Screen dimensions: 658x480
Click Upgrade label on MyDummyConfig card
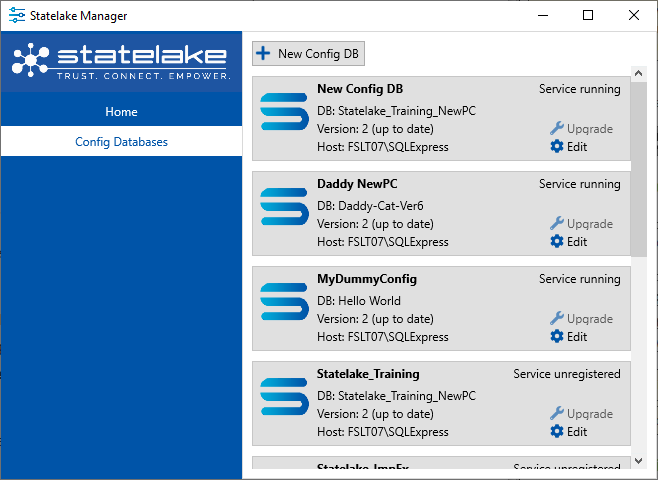(x=590, y=319)
